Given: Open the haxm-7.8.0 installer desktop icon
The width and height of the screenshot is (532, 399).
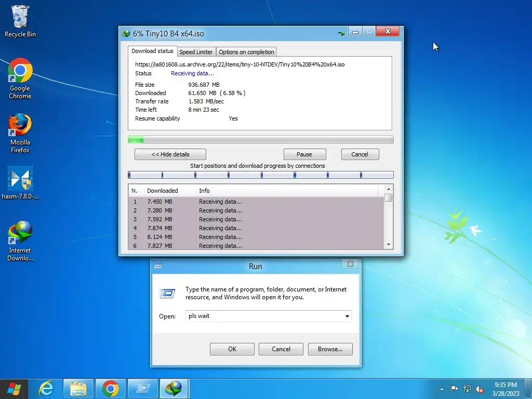Looking at the screenshot, I should (20, 182).
